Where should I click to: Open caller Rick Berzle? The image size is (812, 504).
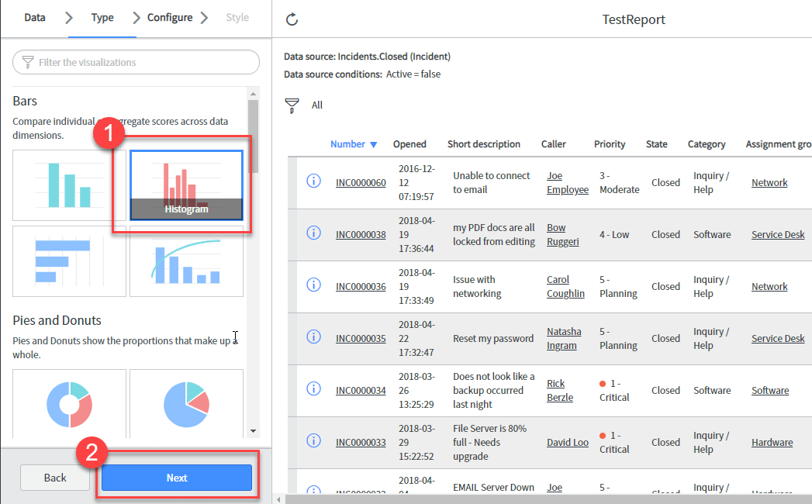tap(560, 391)
